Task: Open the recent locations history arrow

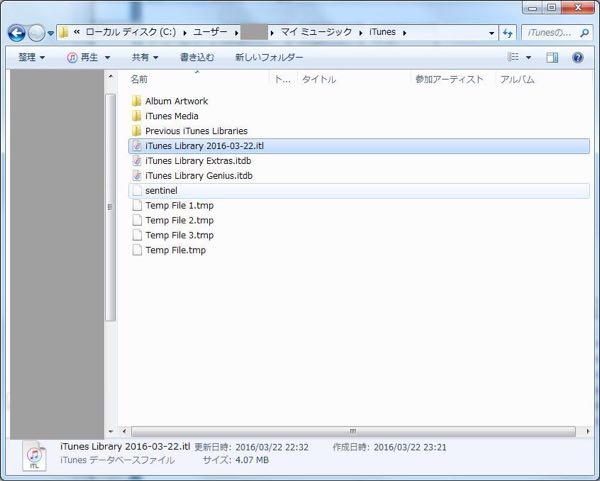Action: coord(51,33)
